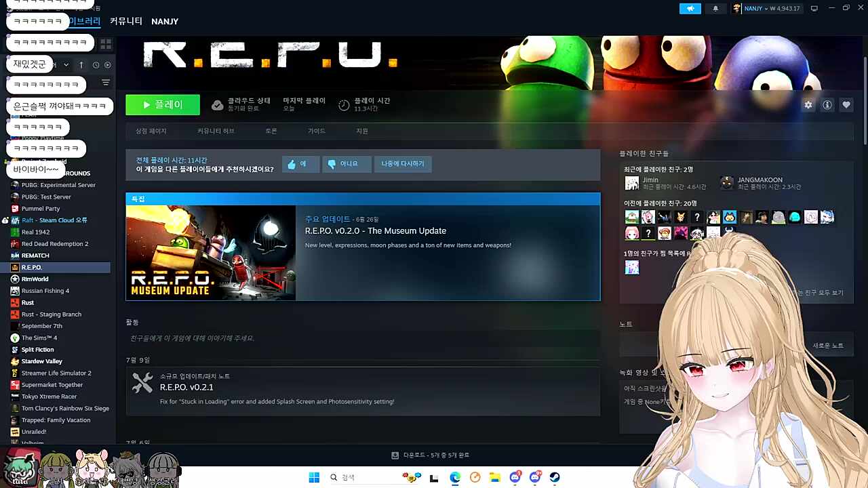The image size is (868, 488).
Task: Select Trapped: Family Vacation in the library
Action: [x=56, y=420]
